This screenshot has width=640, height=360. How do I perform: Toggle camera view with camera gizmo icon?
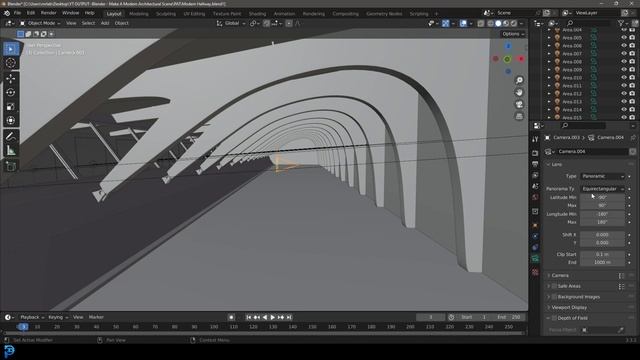519,104
